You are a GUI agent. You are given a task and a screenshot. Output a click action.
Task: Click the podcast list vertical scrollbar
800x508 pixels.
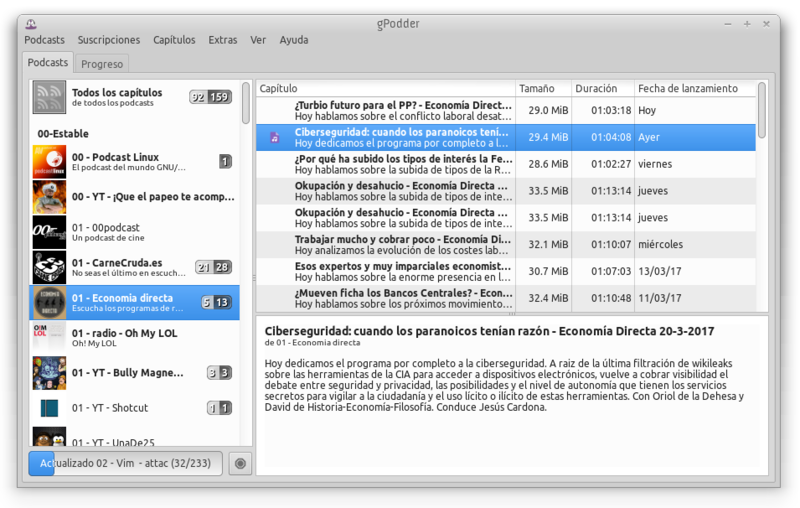pyautogui.click(x=246, y=104)
